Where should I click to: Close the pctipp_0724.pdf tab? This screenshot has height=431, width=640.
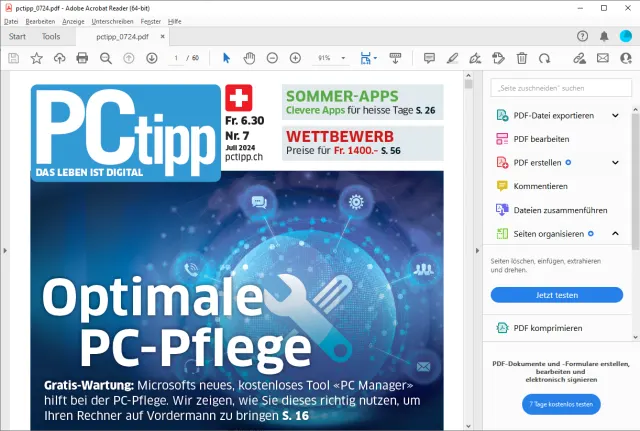[x=162, y=36]
